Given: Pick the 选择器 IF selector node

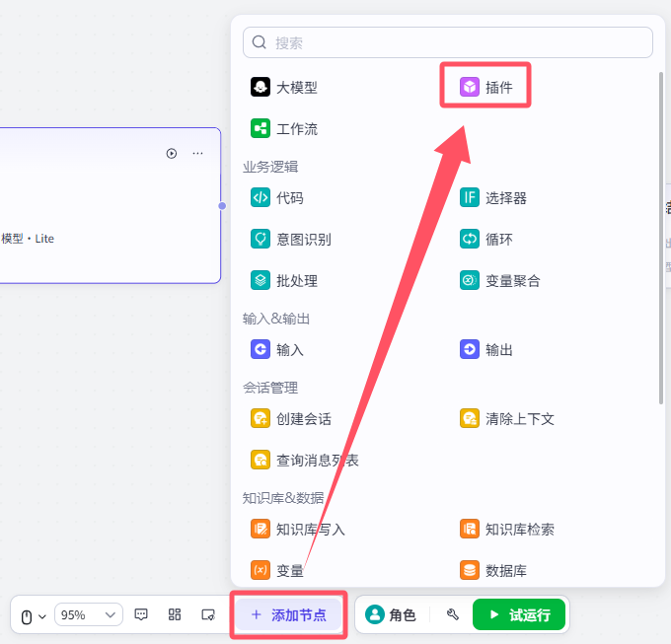Looking at the screenshot, I should (493, 197).
